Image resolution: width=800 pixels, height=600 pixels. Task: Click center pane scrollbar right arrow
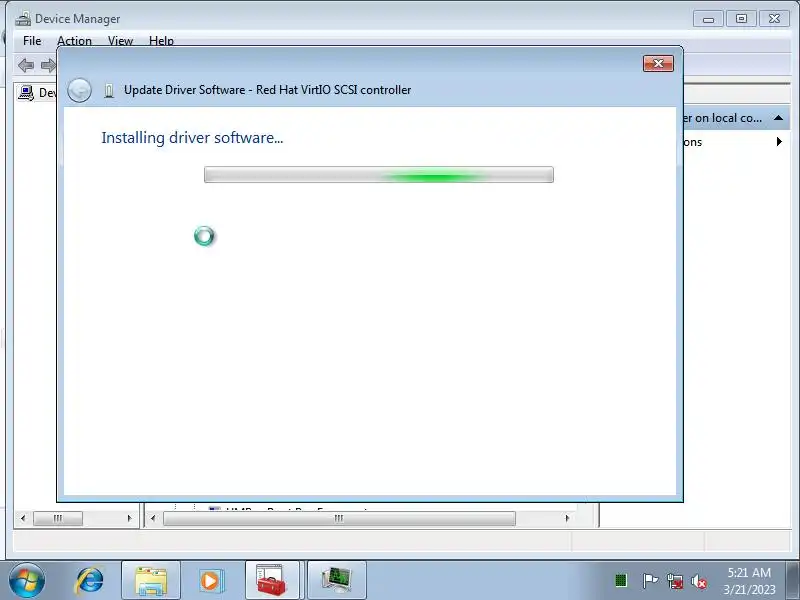click(x=567, y=518)
